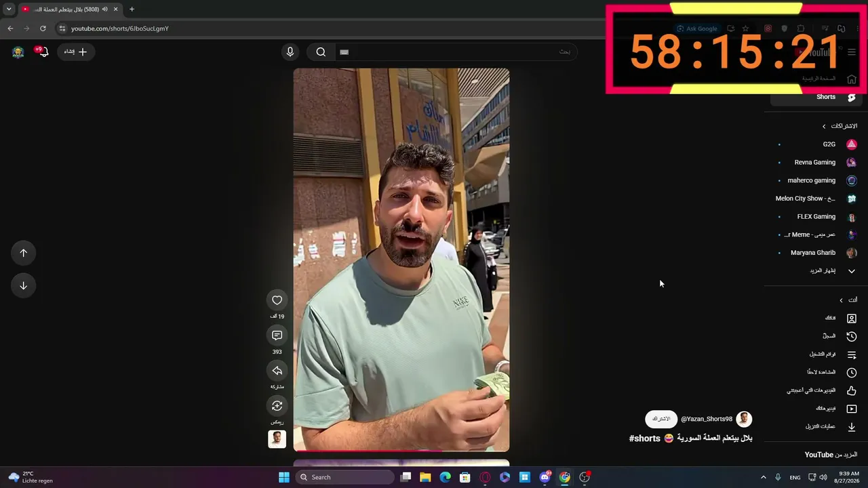Image resolution: width=868 pixels, height=488 pixels.
Task: Open the maherco gaming channel
Action: (816, 180)
